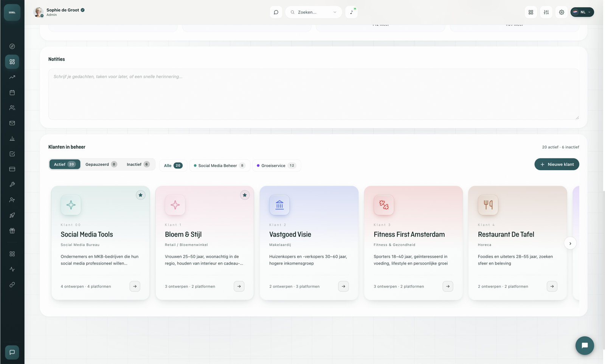This screenshot has height=364, width=605.
Task: Open Fitness First Amsterdam via arrow button
Action: click(x=448, y=287)
